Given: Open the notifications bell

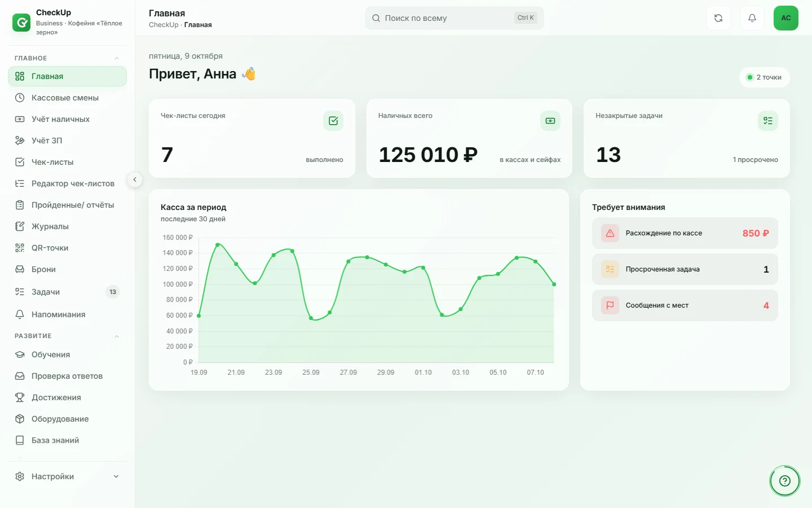Looking at the screenshot, I should [x=752, y=18].
